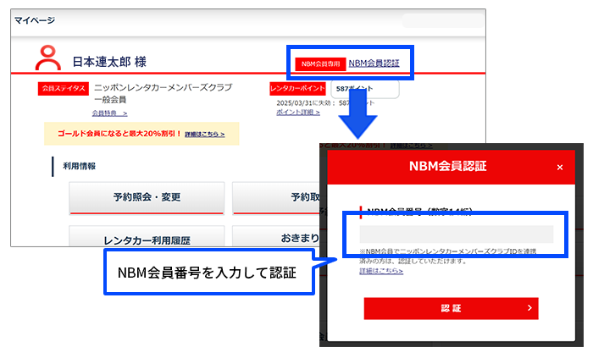Click the マイページ header title
The image size is (593, 364).
35,20
